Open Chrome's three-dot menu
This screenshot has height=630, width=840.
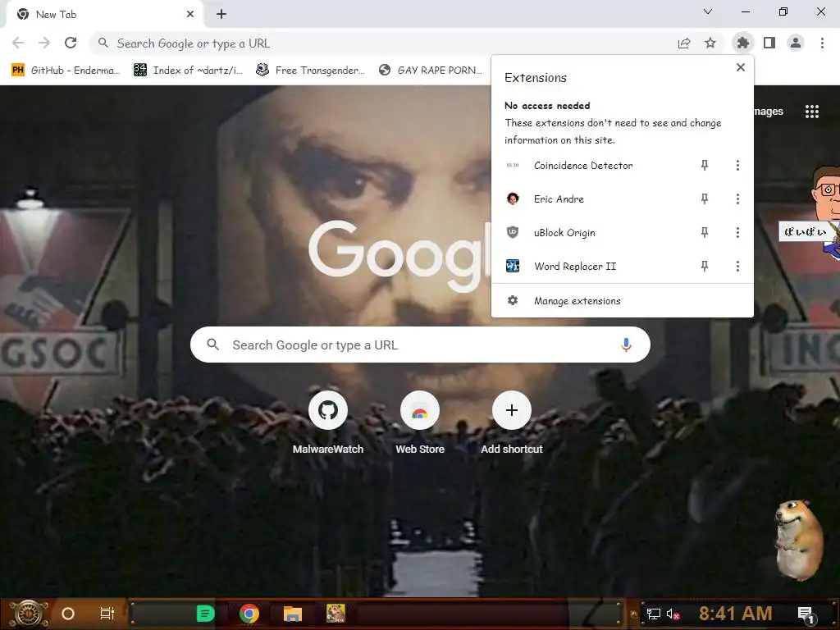(x=822, y=43)
